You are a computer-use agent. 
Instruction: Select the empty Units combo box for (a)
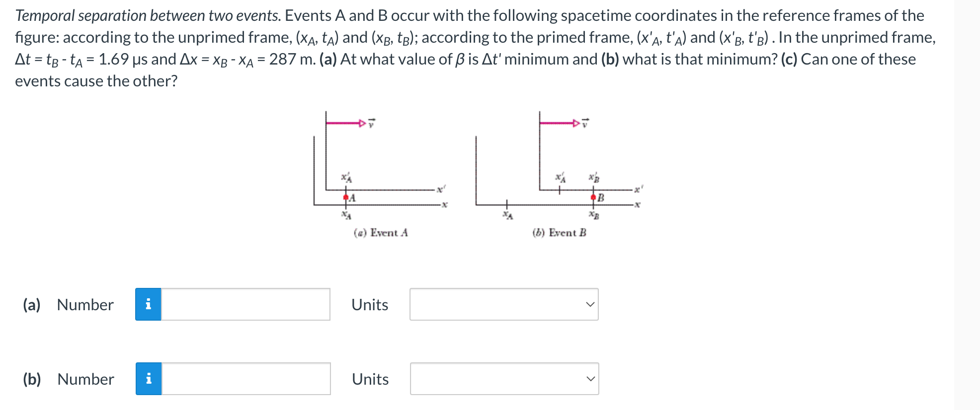point(504,305)
